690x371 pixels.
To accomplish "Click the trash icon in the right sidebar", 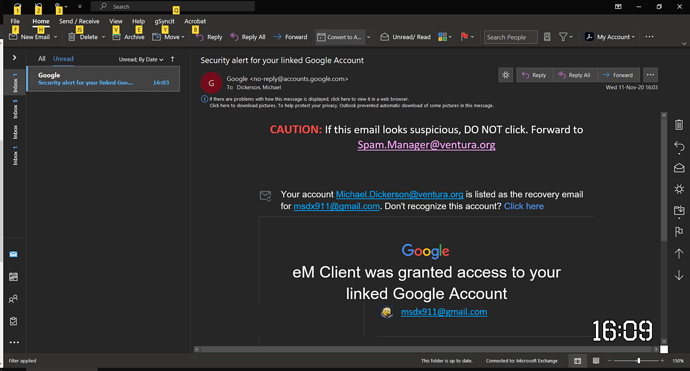I will [679, 125].
